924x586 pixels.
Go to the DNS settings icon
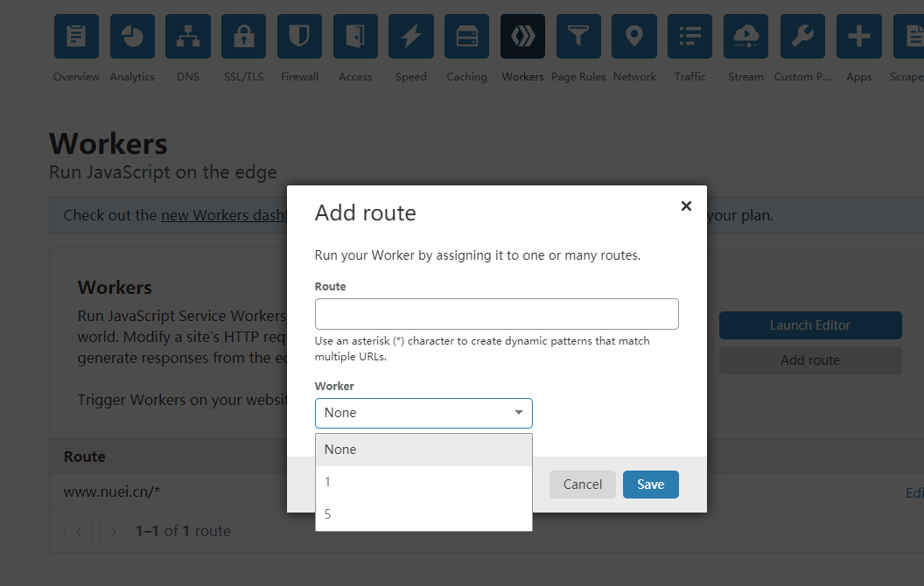(x=188, y=37)
